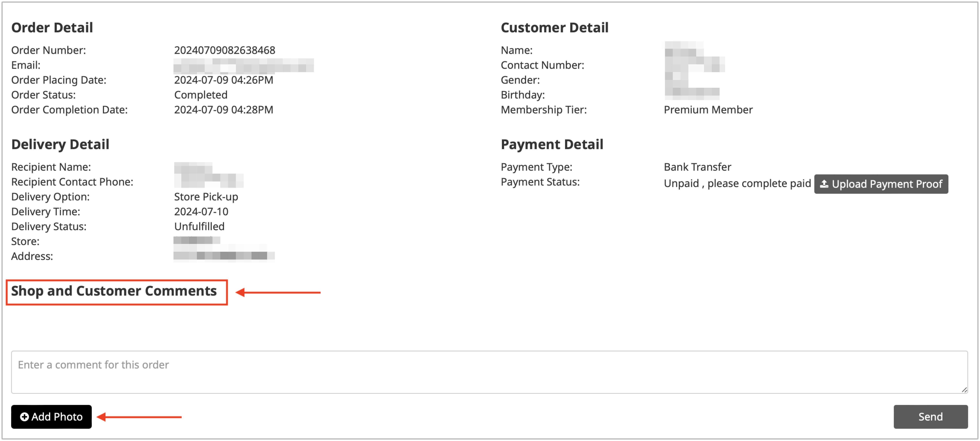Click the Order Completion Date value 04:28PM
980x441 pixels.
click(x=224, y=109)
